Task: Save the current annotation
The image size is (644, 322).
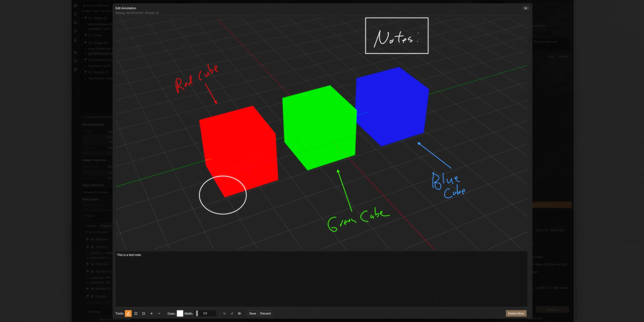Action: (x=252, y=313)
